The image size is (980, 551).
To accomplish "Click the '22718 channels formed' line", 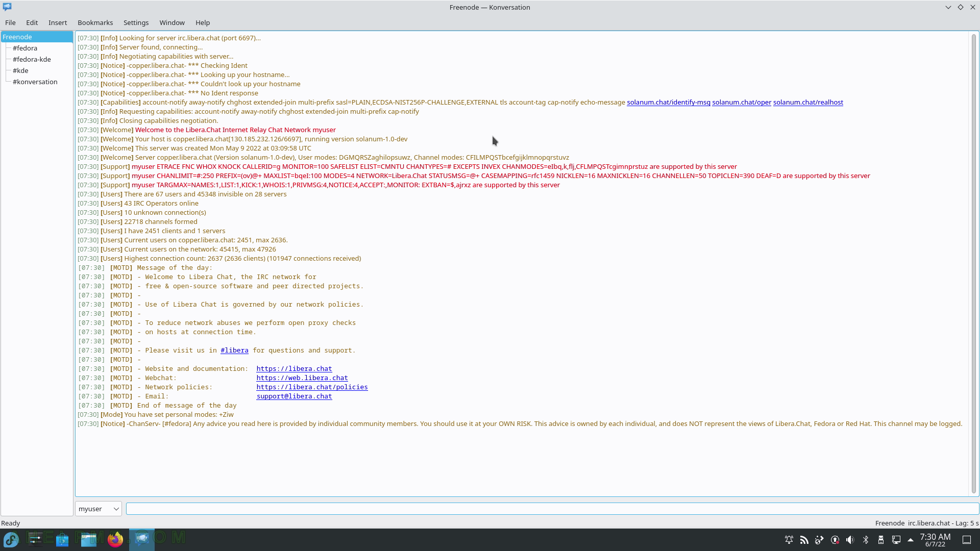I will point(137,221).
